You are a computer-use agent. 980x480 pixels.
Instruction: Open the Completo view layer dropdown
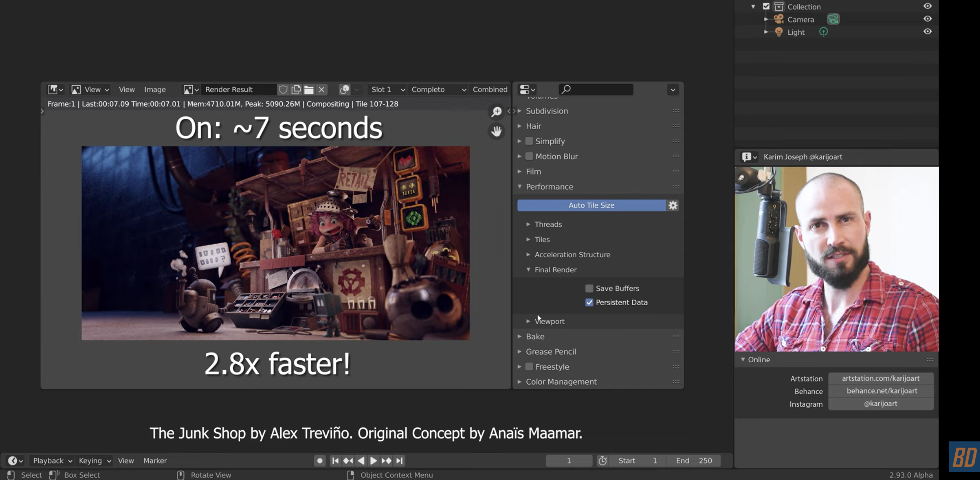pos(438,90)
